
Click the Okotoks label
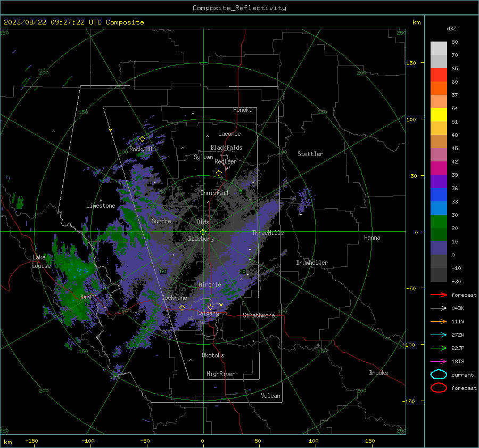pos(213,355)
